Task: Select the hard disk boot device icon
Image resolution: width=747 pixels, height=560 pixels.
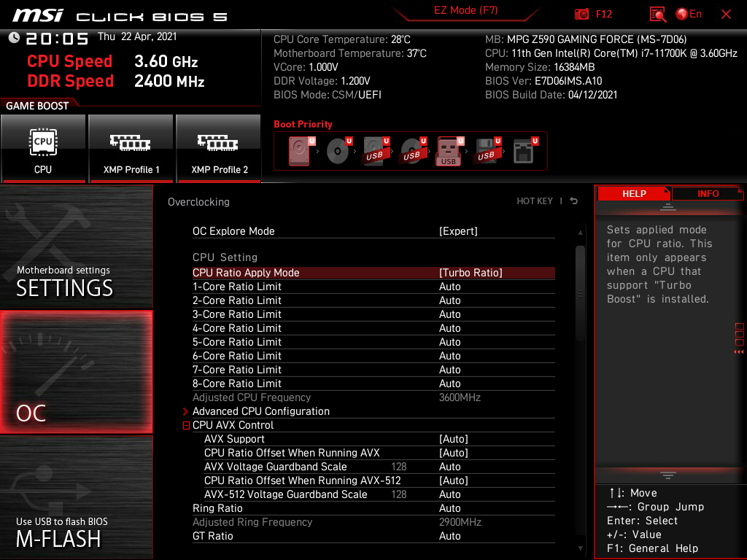Action: pyautogui.click(x=300, y=151)
